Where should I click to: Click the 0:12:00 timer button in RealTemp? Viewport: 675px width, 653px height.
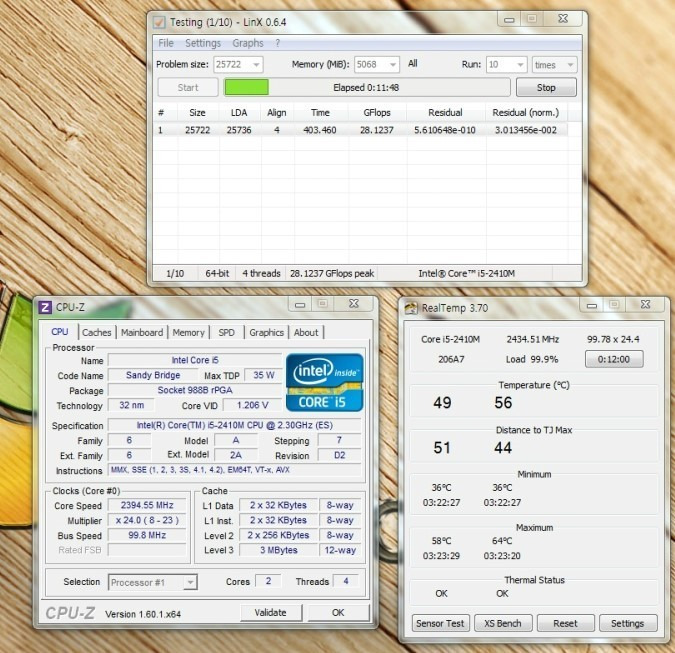pyautogui.click(x=614, y=359)
